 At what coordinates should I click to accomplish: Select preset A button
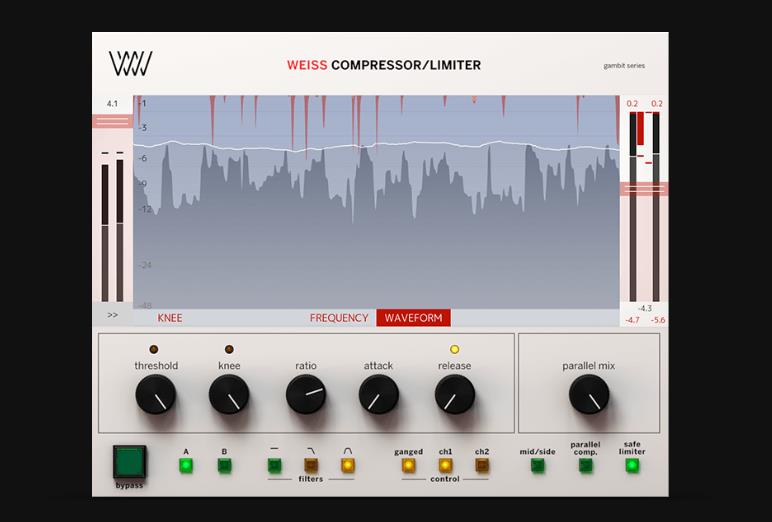pos(186,465)
